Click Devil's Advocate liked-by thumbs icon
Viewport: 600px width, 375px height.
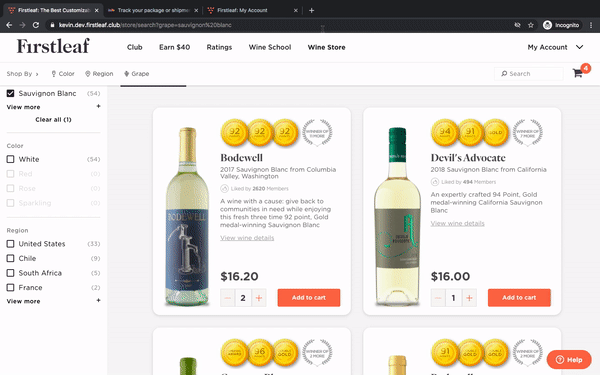(435, 182)
